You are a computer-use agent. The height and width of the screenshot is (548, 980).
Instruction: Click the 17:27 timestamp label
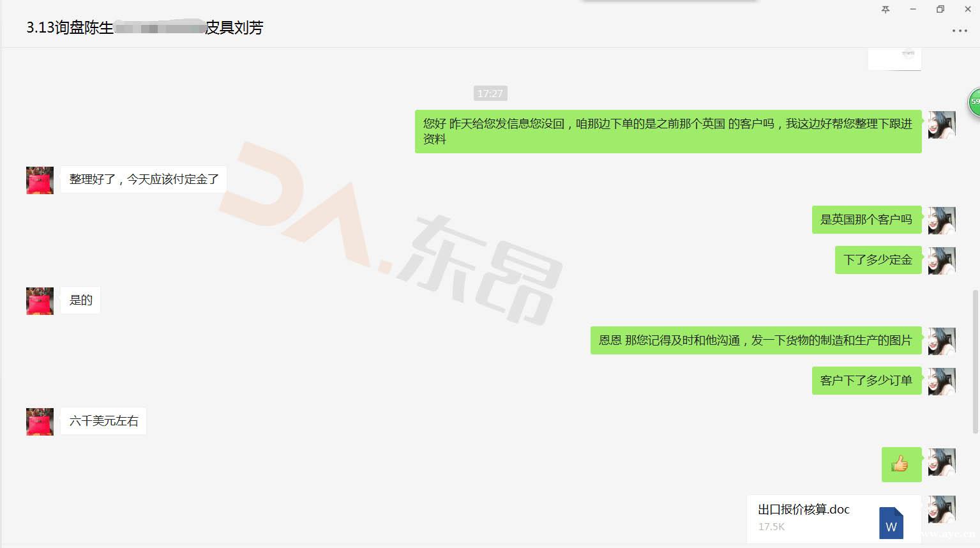coord(490,94)
